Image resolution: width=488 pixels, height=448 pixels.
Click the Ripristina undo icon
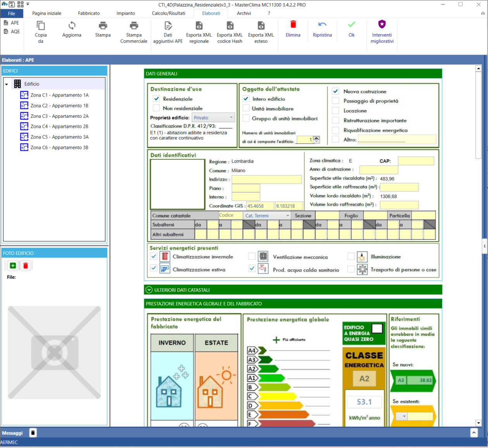(322, 24)
